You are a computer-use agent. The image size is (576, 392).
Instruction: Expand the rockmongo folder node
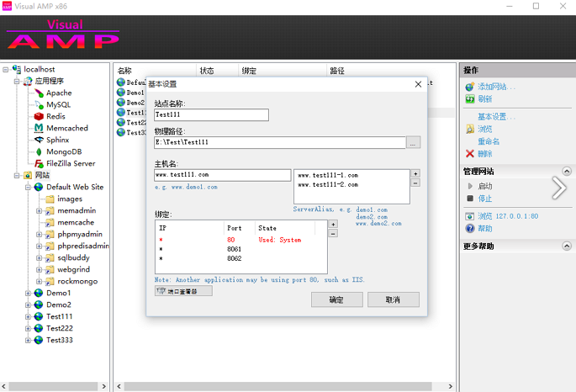(39, 282)
